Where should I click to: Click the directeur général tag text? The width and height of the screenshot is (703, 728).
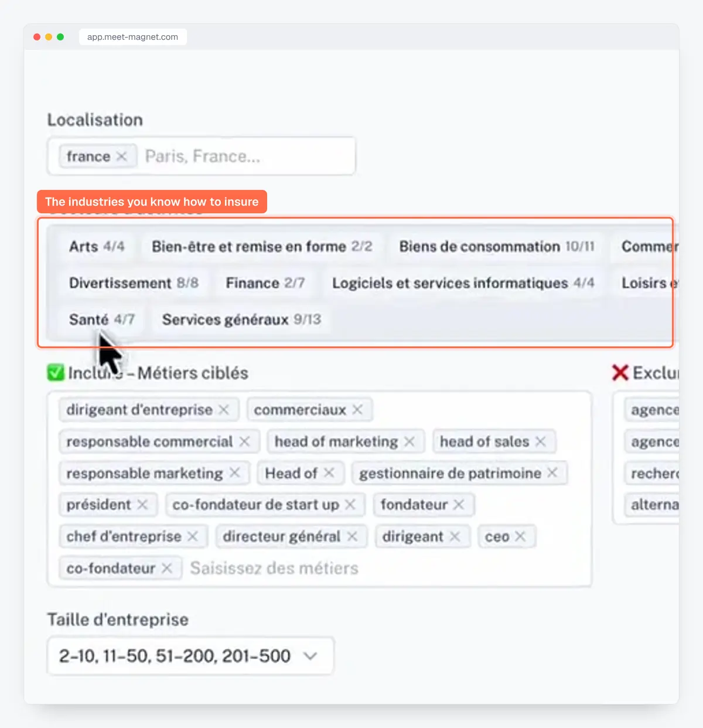[x=281, y=536]
